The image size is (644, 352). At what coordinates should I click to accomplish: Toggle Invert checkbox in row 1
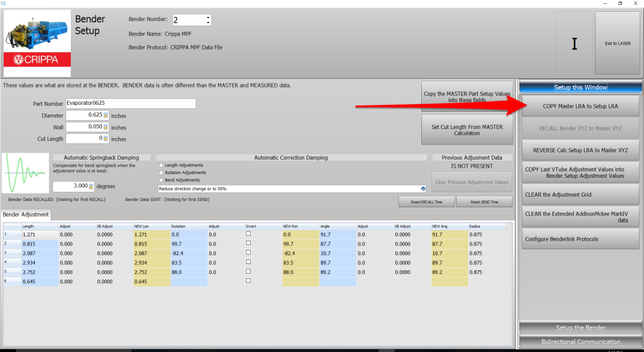tap(248, 234)
